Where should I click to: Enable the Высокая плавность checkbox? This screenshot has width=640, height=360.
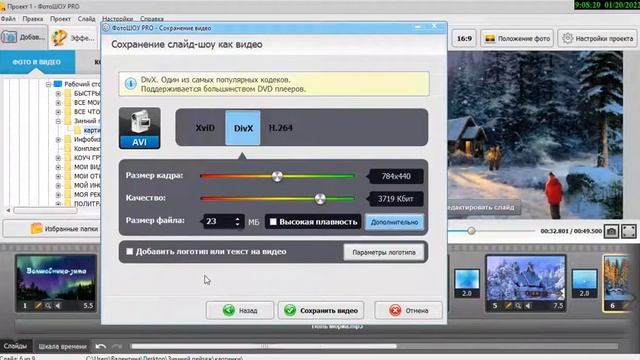coord(273,222)
